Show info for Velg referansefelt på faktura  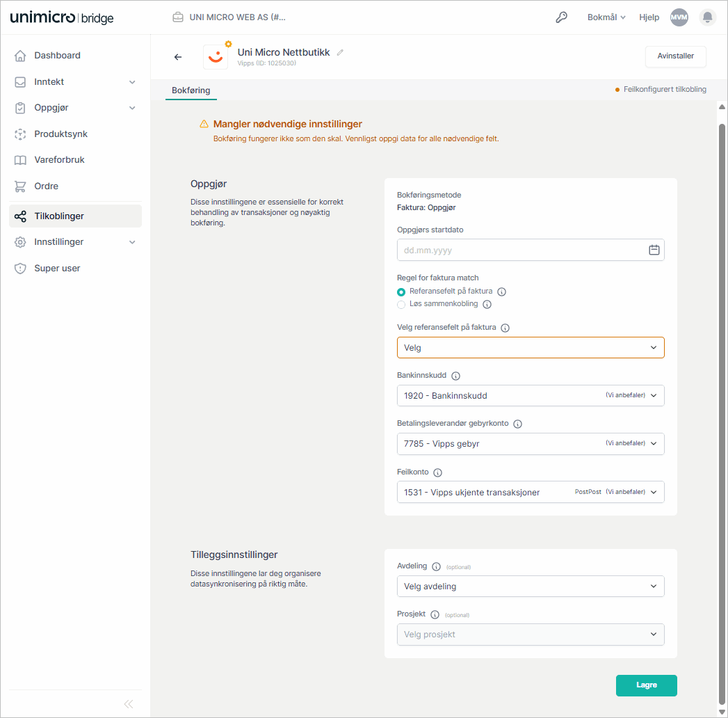tap(505, 328)
